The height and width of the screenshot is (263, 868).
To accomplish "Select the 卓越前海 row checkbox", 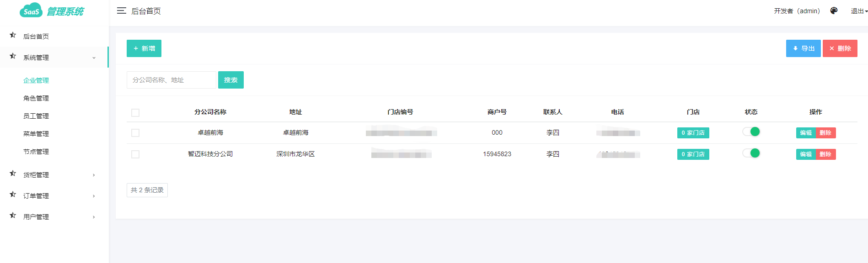I will click(135, 133).
